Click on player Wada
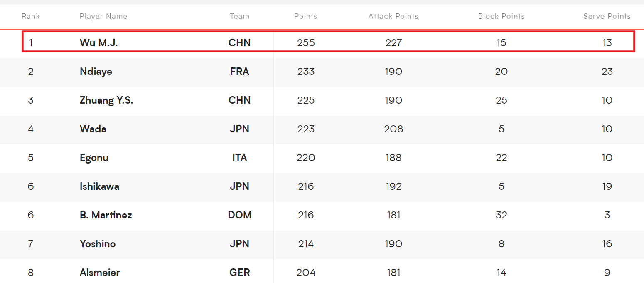Image resolution: width=644 pixels, height=283 pixels. click(x=93, y=129)
